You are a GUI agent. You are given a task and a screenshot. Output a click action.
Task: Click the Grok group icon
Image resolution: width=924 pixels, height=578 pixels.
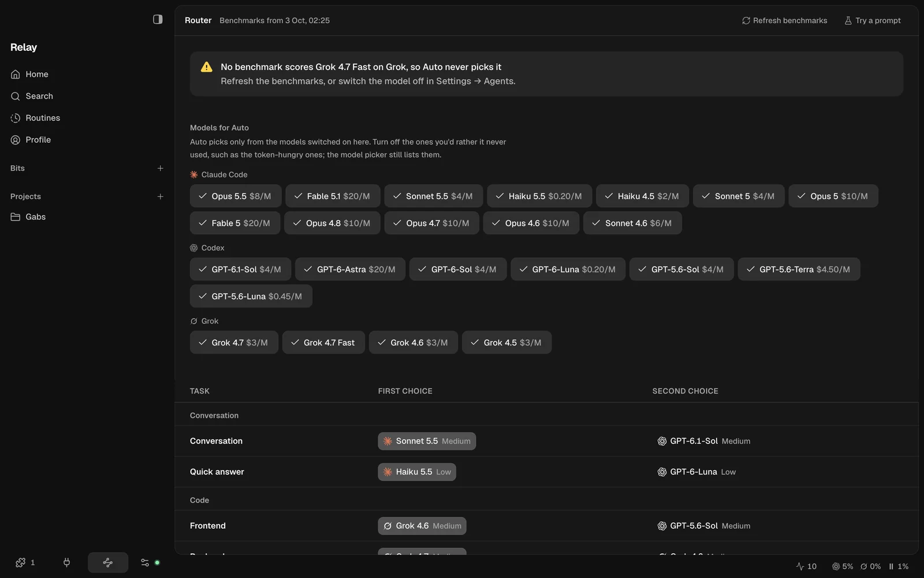pyautogui.click(x=194, y=321)
